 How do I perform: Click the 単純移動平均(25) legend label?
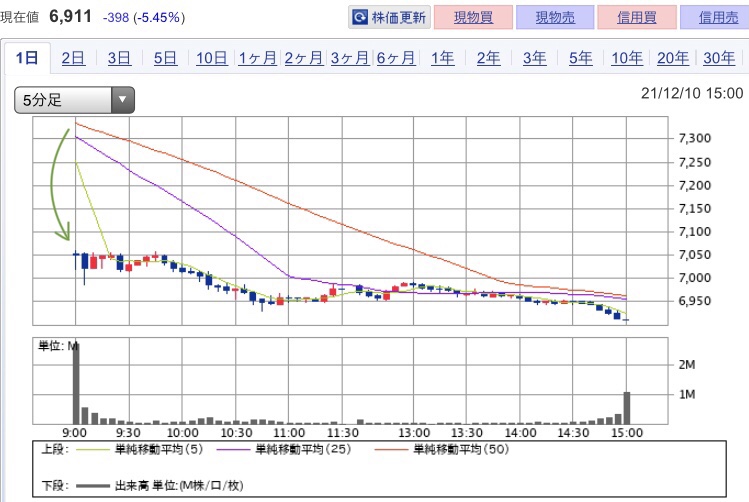coord(303,449)
